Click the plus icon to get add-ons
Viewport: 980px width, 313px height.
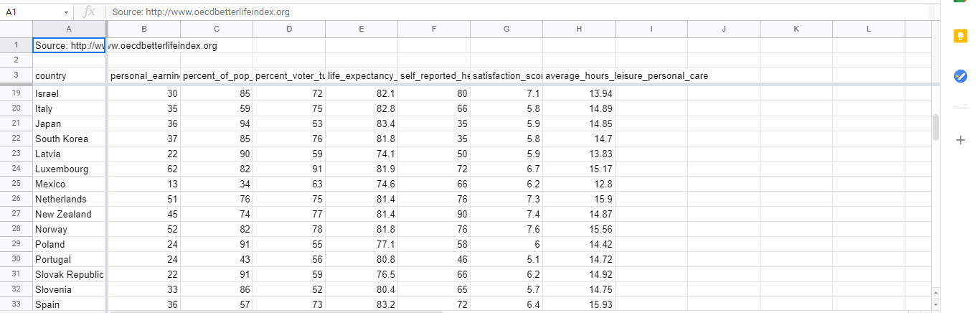[x=961, y=140]
